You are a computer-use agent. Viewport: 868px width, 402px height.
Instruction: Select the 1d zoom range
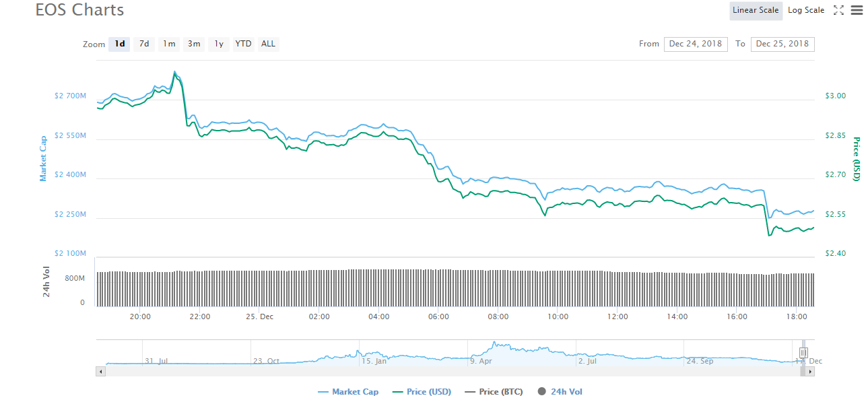[x=120, y=44]
